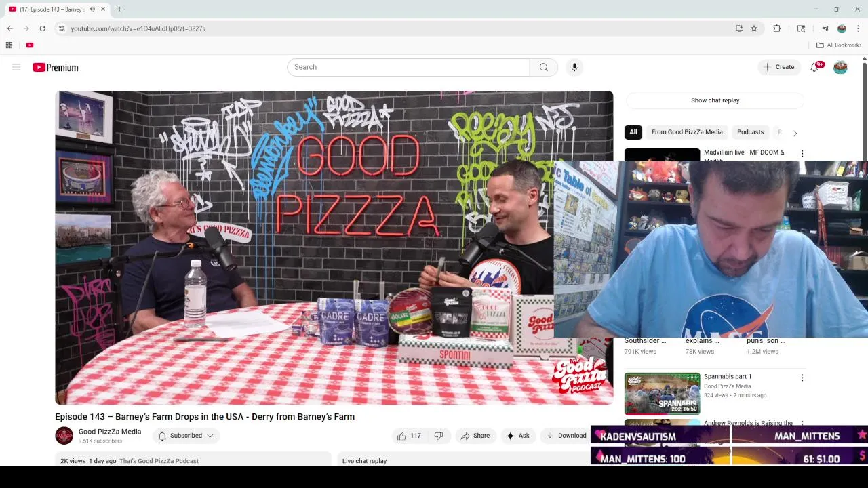Click the main video player

(x=334, y=247)
